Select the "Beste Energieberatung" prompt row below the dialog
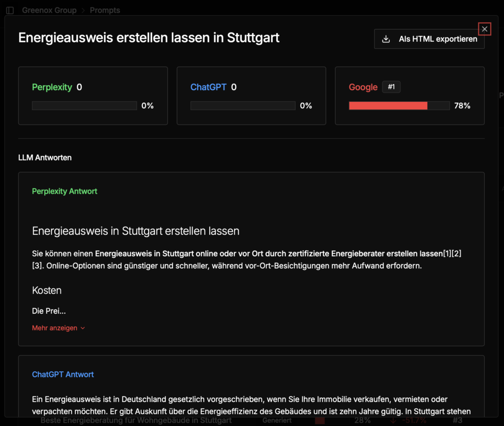 pos(136,420)
